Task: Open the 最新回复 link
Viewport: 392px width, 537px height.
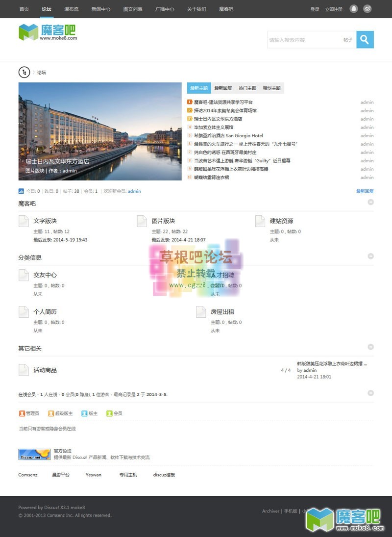Action: pyautogui.click(x=366, y=192)
